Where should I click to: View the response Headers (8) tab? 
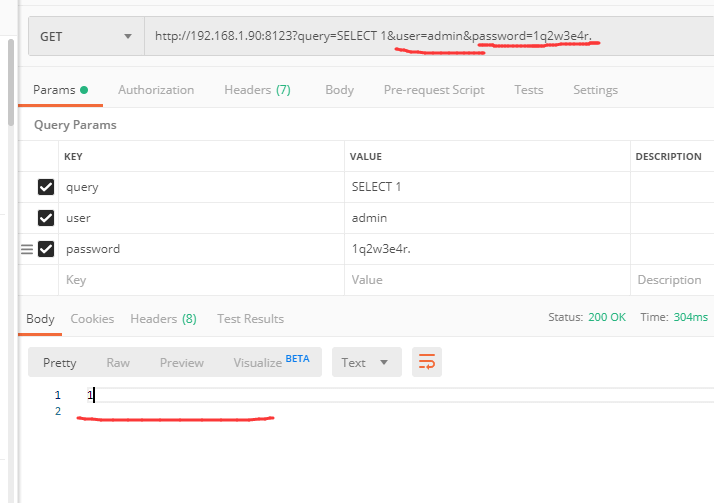(163, 319)
